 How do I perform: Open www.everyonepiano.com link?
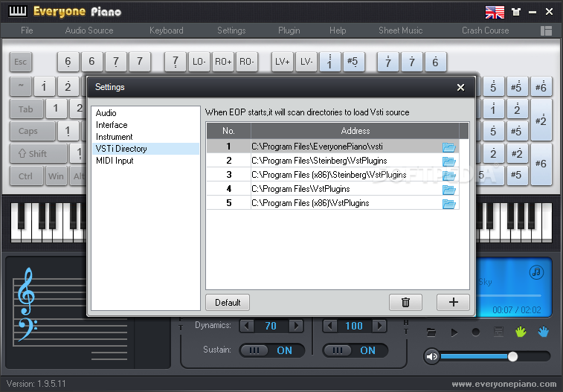(504, 384)
